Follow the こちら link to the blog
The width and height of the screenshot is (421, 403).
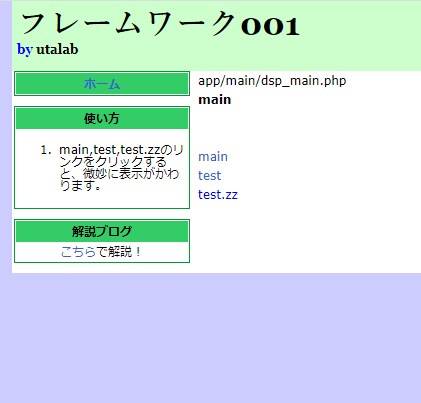point(78,252)
